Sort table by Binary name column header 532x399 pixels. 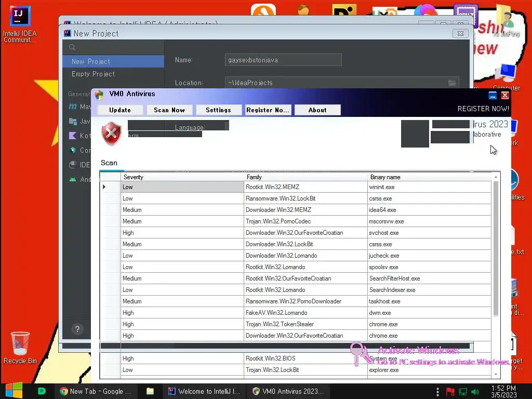430,177
